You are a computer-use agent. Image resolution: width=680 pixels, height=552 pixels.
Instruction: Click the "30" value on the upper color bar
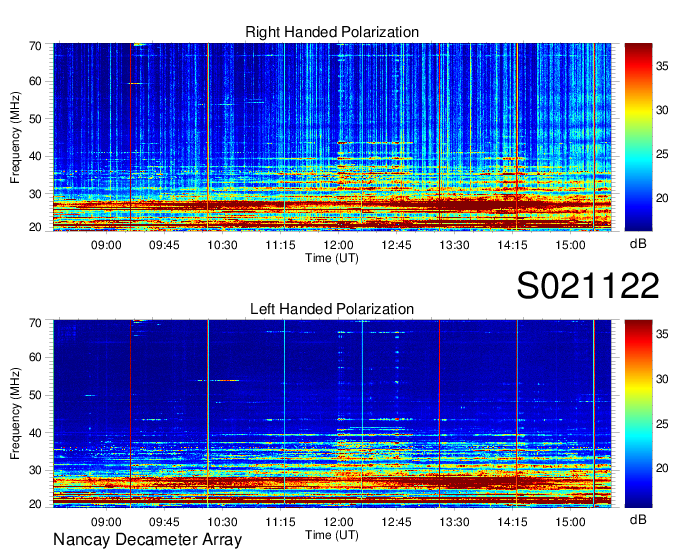pyautogui.click(x=662, y=110)
